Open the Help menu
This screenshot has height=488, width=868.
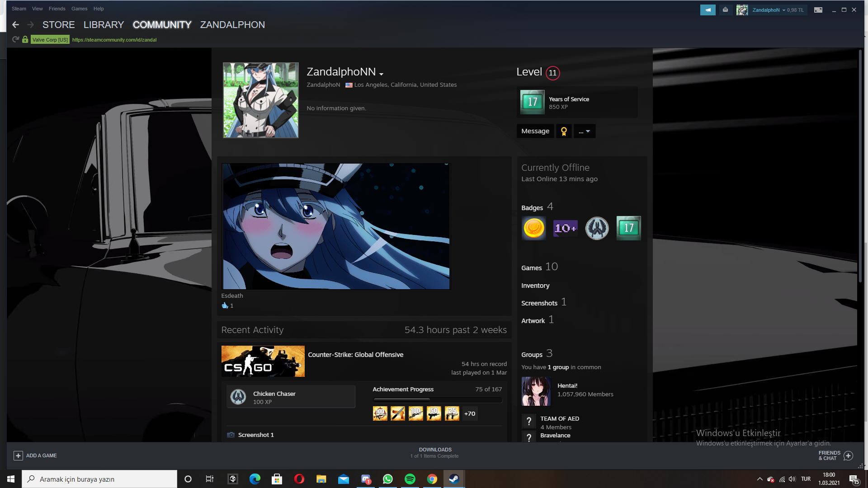click(x=99, y=9)
